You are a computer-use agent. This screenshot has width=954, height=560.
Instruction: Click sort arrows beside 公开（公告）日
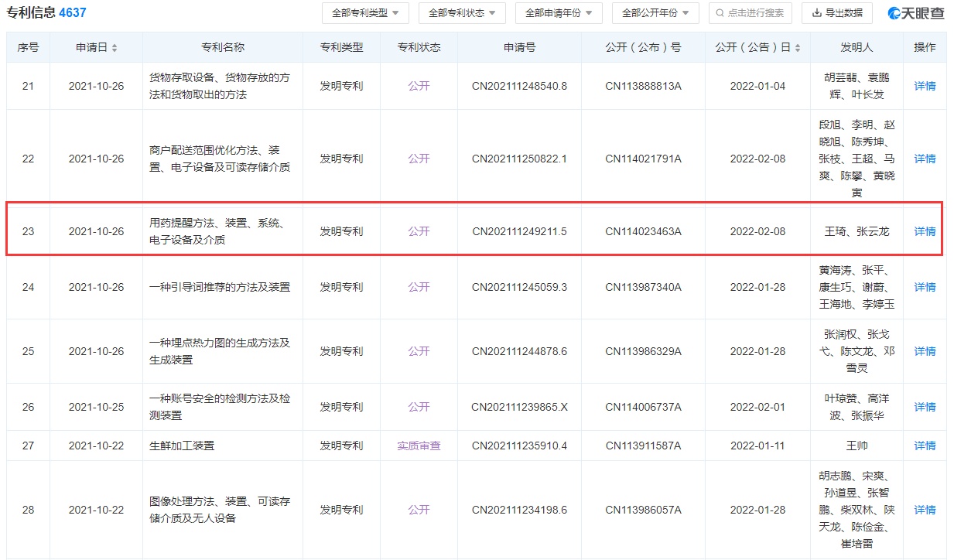pos(797,48)
